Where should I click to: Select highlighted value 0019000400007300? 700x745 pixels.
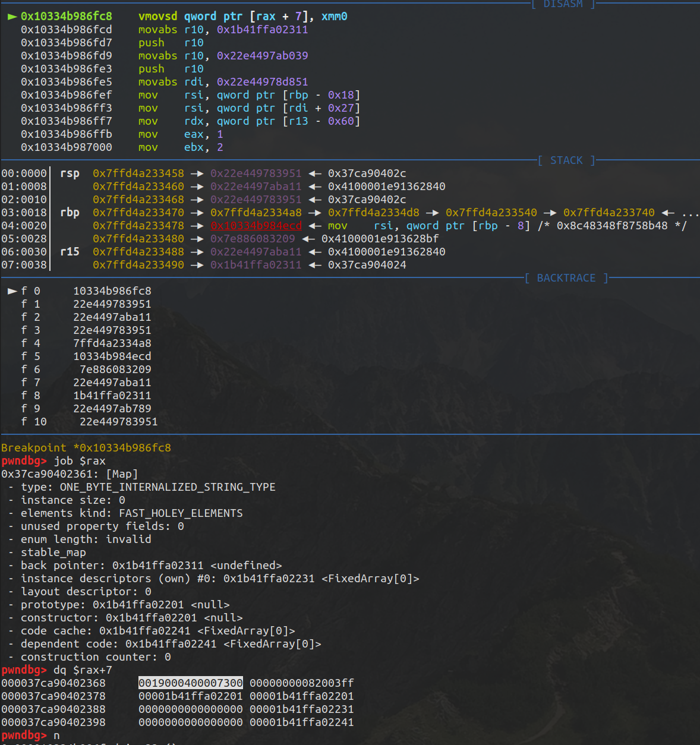coord(191,683)
